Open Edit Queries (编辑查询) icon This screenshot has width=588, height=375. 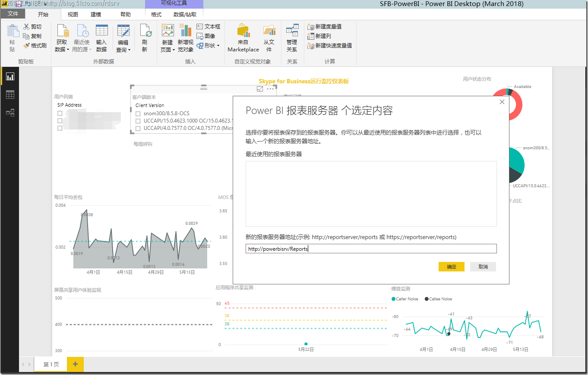123,31
